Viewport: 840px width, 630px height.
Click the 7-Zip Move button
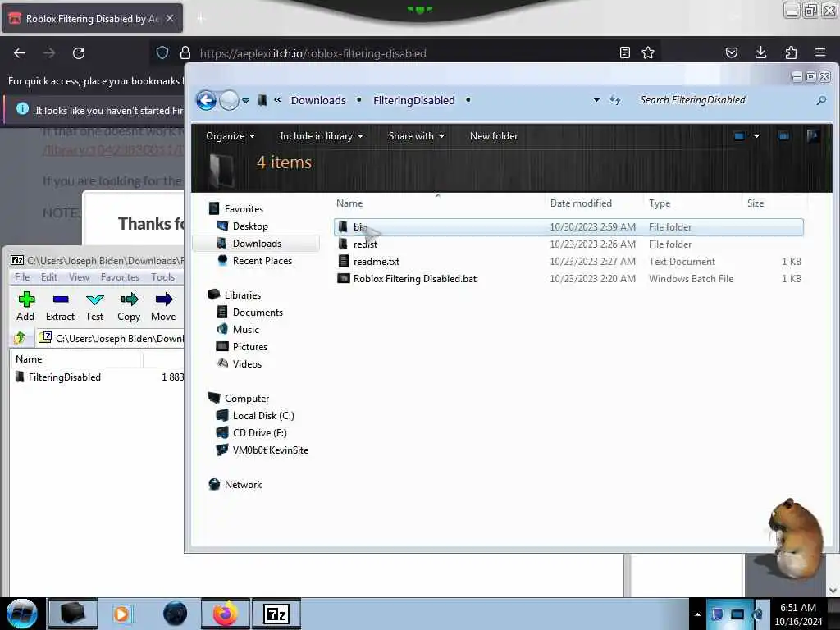[163, 307]
